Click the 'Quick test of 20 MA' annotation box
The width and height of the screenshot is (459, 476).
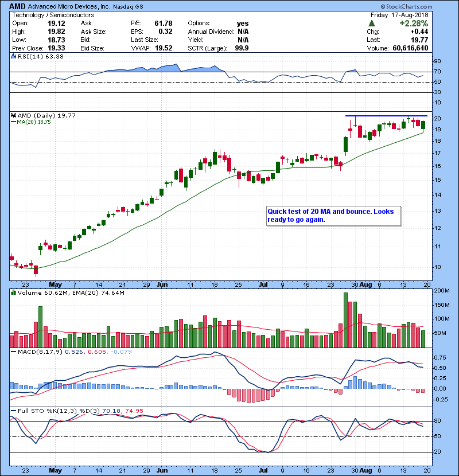click(x=333, y=216)
